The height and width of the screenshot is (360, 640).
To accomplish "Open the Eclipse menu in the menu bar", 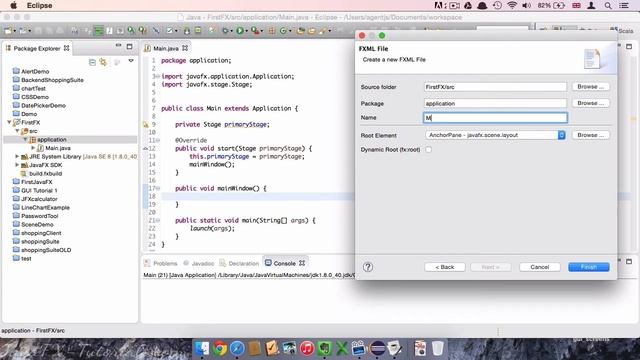I will (40, 5).
